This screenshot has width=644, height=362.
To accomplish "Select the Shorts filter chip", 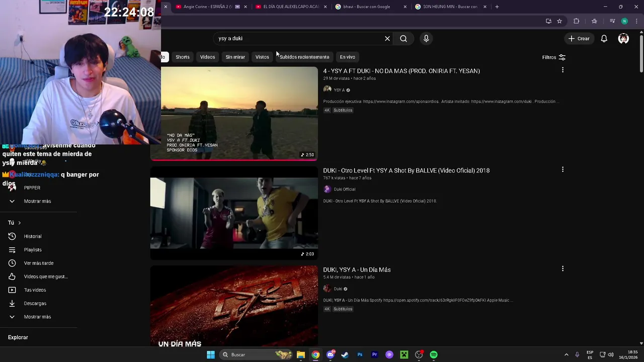I will [x=183, y=57].
